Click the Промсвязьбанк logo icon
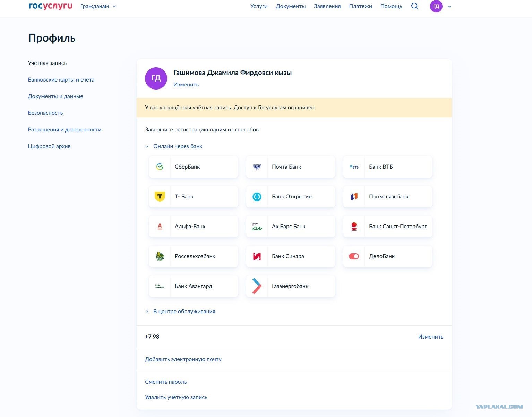Image resolution: width=532 pixels, height=417 pixels. click(x=354, y=197)
